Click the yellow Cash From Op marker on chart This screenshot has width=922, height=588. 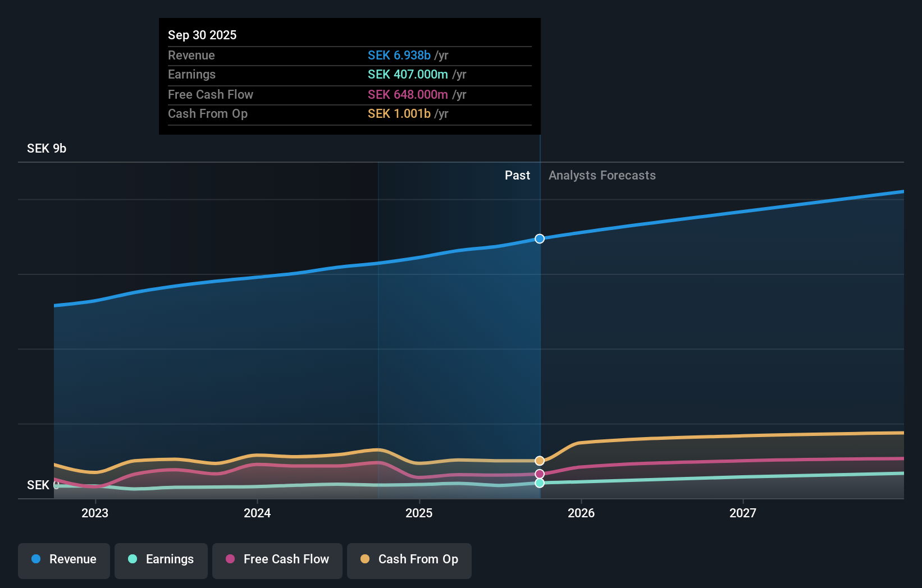(x=539, y=461)
